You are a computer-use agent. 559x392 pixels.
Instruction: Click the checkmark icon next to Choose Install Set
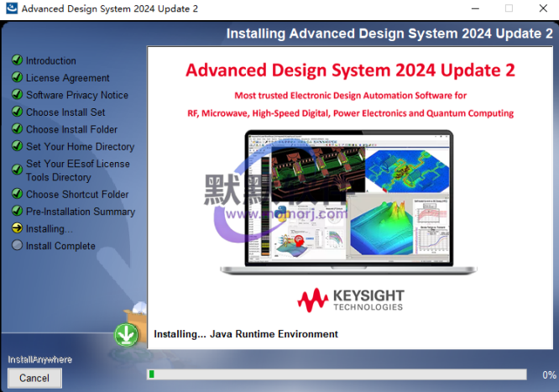(x=17, y=112)
